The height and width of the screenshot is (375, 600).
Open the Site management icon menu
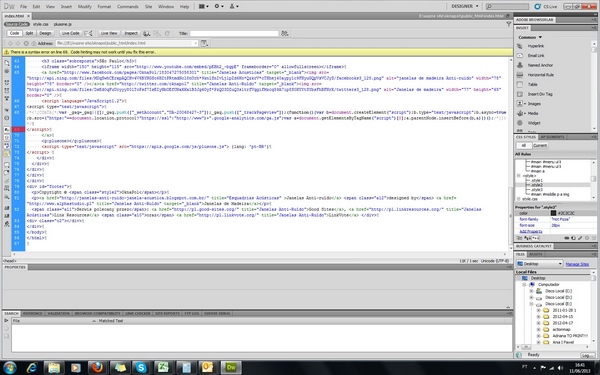[x=234, y=7]
